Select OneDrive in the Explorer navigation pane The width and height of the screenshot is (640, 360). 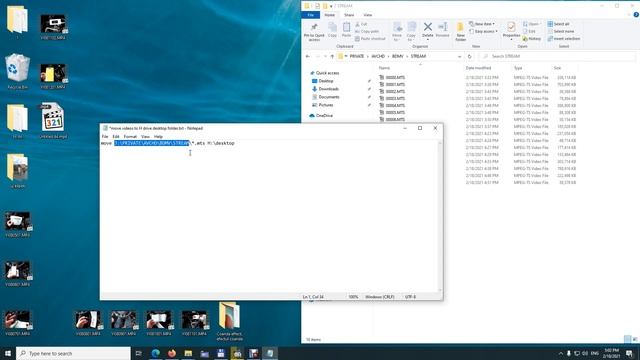click(x=324, y=116)
